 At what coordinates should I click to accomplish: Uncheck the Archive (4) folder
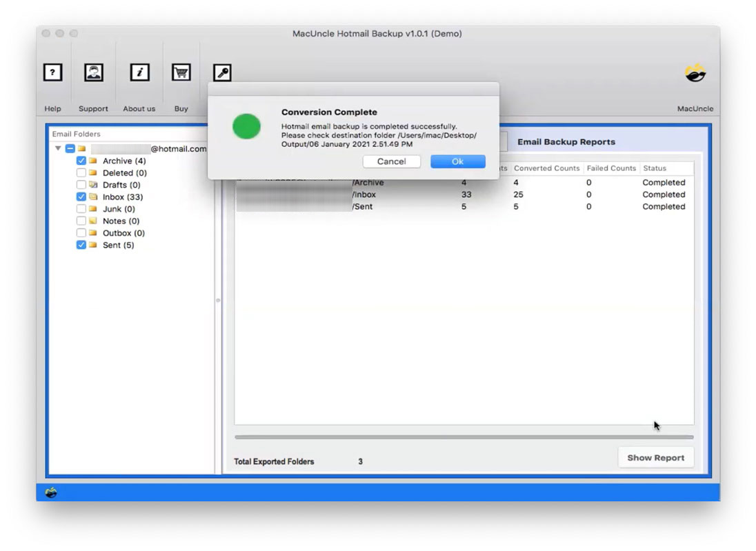81,160
